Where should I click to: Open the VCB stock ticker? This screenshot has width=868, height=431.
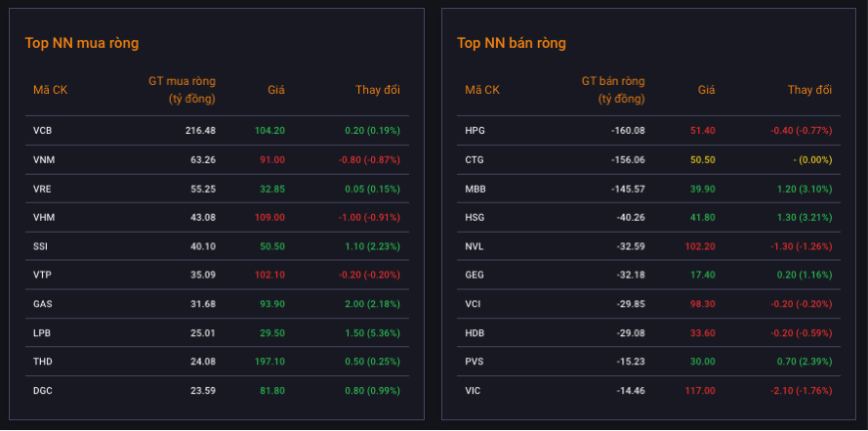tap(42, 130)
